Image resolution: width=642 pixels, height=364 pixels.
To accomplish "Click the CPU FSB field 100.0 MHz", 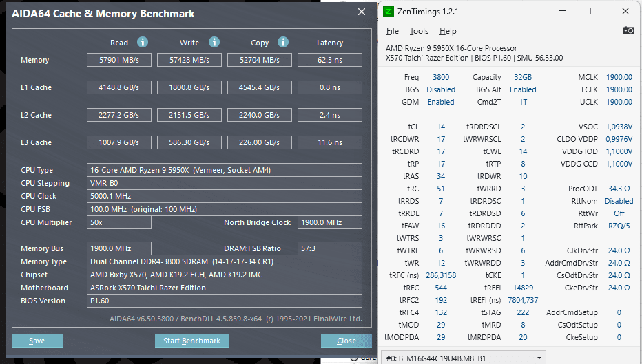I will click(225, 209).
